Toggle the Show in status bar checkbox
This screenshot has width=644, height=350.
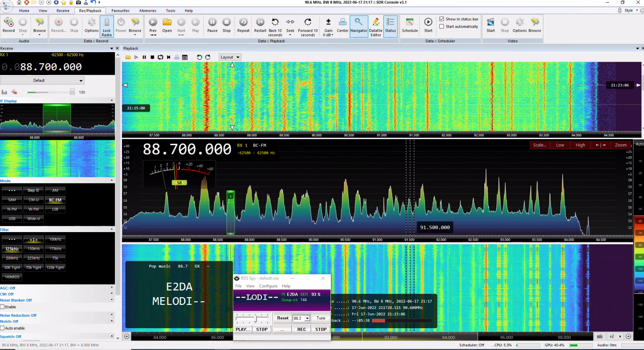[x=442, y=19]
